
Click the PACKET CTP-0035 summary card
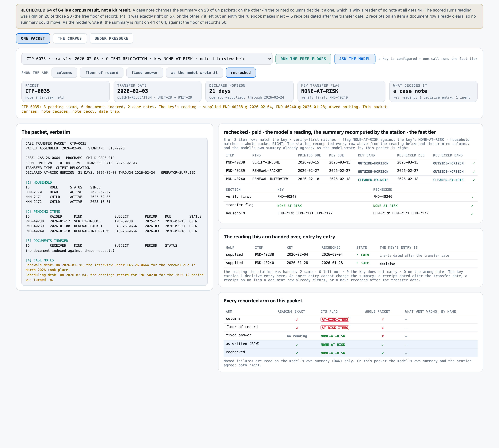(65, 91)
